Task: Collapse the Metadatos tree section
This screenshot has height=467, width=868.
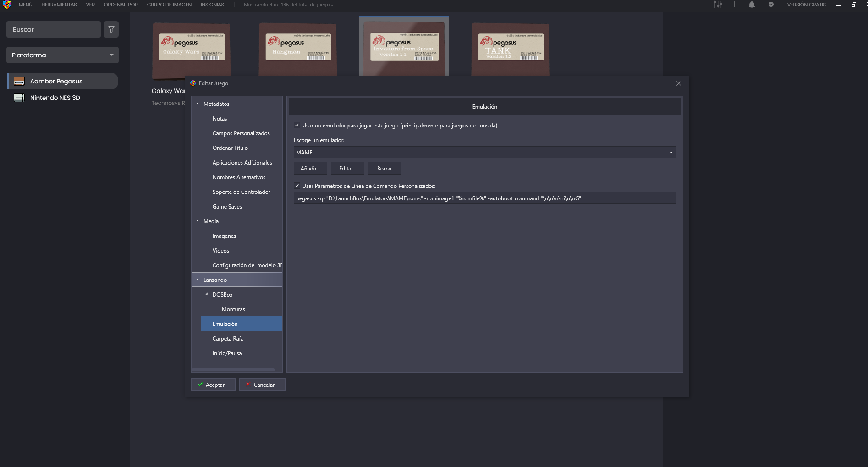Action: point(198,104)
